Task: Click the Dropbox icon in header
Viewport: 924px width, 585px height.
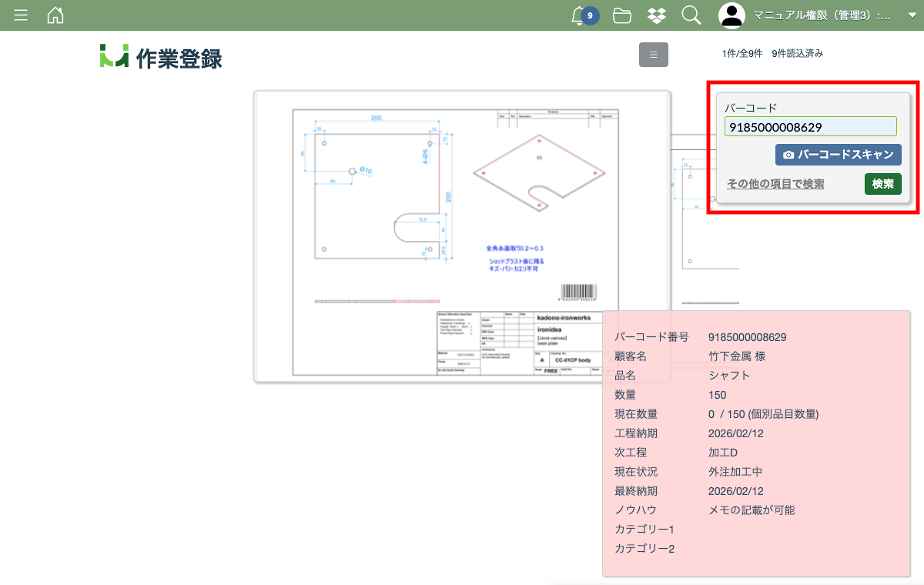Action: (x=657, y=15)
